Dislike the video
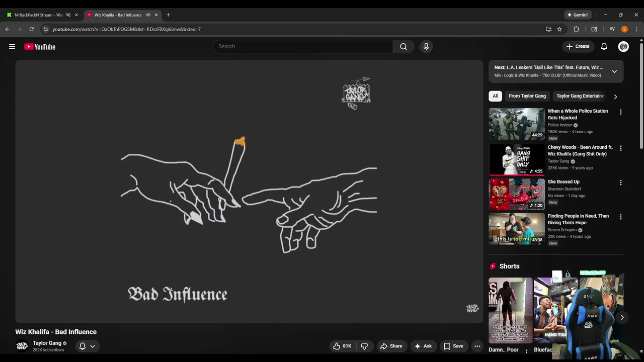This screenshot has width=644, height=362. click(364, 346)
